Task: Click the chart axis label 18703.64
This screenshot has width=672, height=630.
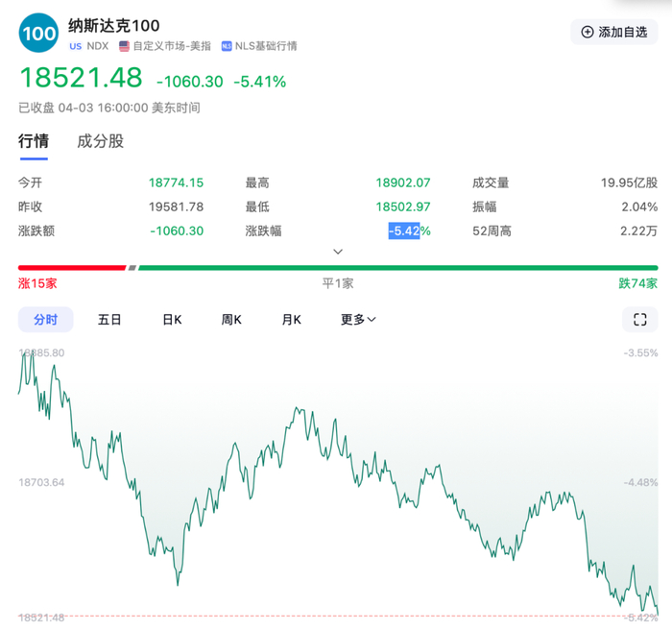Action: [41, 482]
